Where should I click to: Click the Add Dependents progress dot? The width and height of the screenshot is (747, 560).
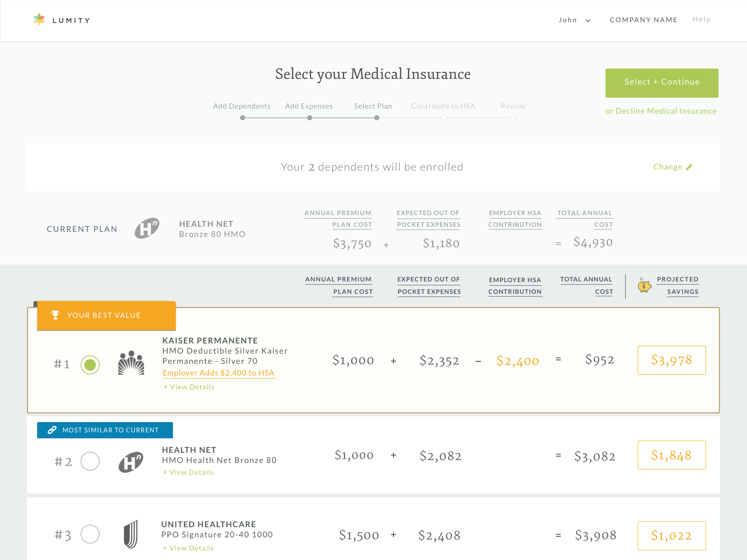point(243,118)
